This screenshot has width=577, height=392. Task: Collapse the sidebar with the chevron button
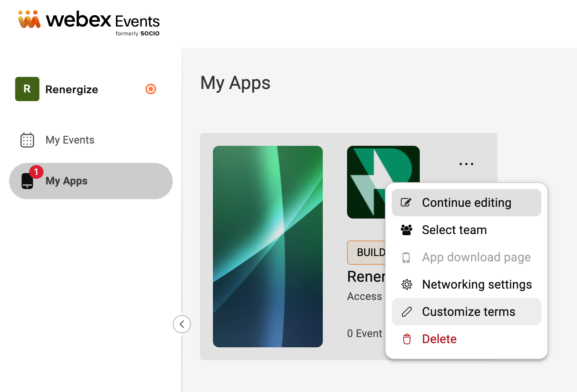tap(182, 324)
